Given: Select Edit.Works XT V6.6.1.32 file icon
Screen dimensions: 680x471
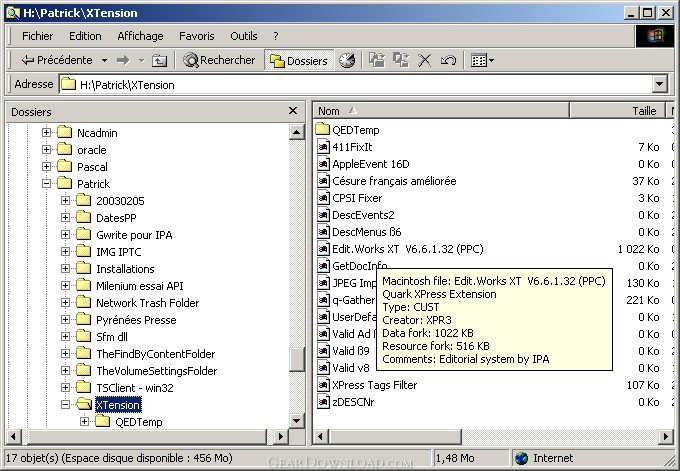Looking at the screenshot, I should tap(323, 249).
